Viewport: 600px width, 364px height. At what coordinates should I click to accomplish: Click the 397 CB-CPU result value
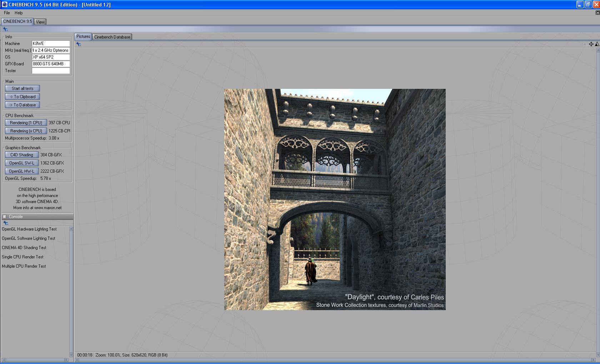point(59,123)
